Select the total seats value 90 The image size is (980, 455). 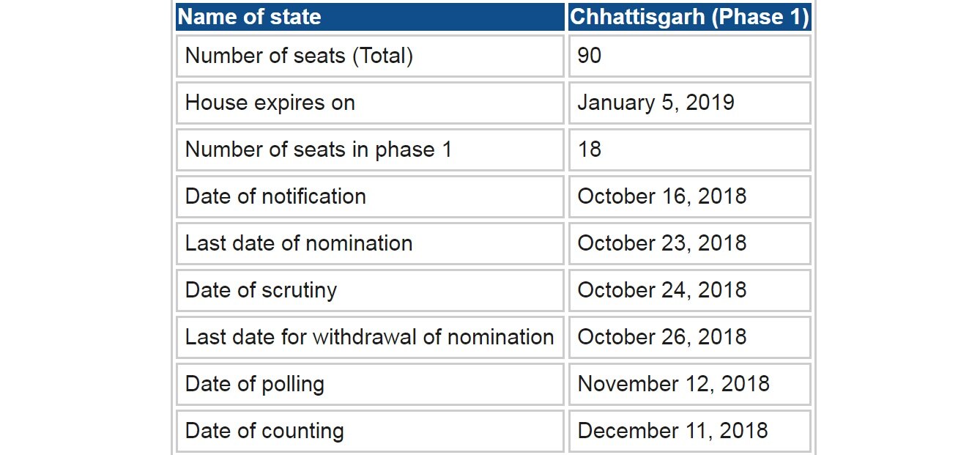(689, 56)
